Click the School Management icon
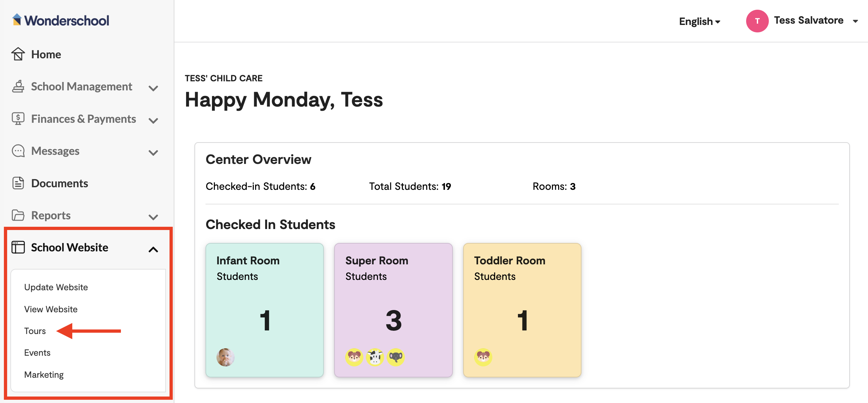This screenshot has height=403, width=868. [x=18, y=86]
